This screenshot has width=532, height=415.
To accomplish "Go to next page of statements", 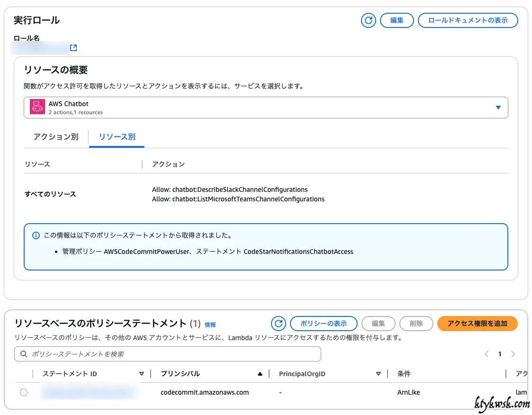I will click(513, 354).
